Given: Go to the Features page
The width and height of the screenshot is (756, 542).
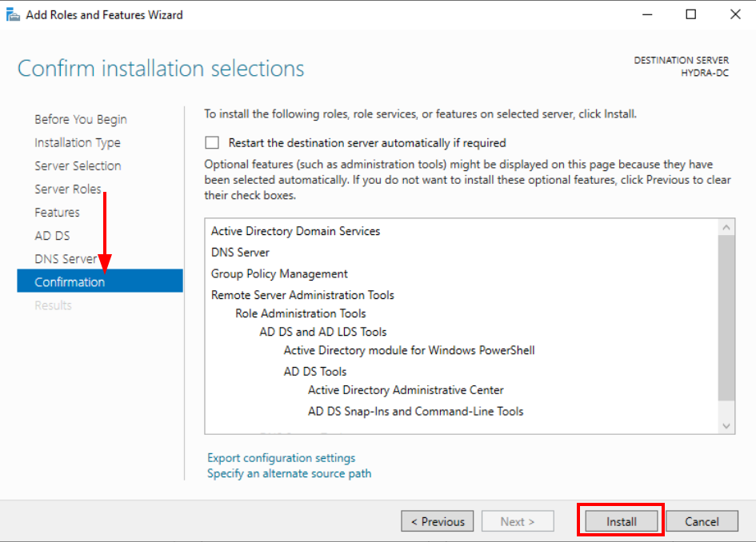Looking at the screenshot, I should [x=57, y=212].
